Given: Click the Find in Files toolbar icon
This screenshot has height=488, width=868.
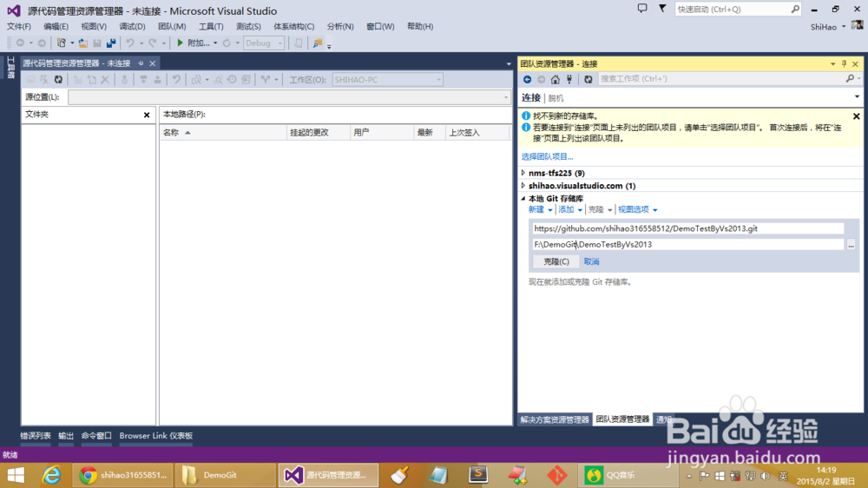Looking at the screenshot, I should pos(317,43).
